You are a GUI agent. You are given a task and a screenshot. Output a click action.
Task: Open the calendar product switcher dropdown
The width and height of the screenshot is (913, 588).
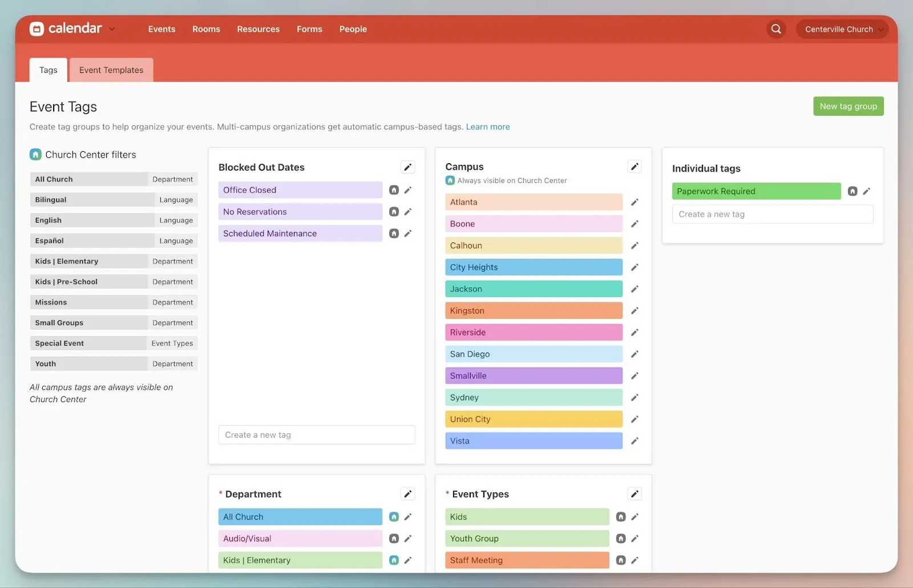coord(112,29)
